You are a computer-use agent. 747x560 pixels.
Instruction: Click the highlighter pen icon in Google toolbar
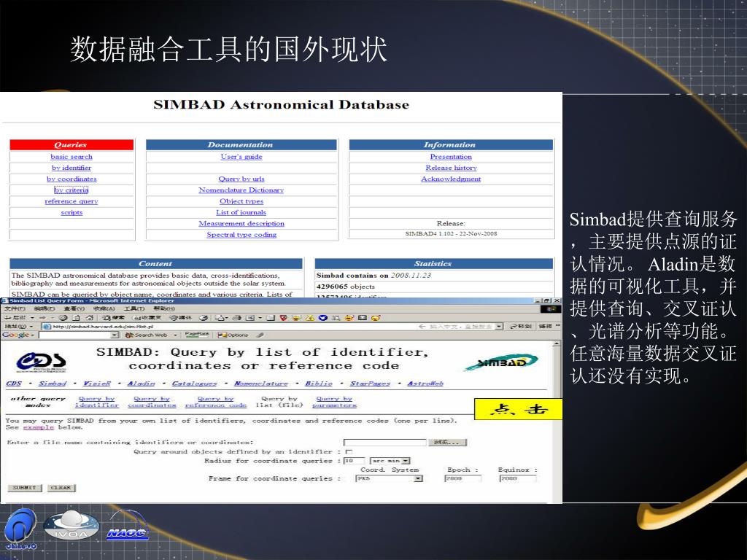260,335
